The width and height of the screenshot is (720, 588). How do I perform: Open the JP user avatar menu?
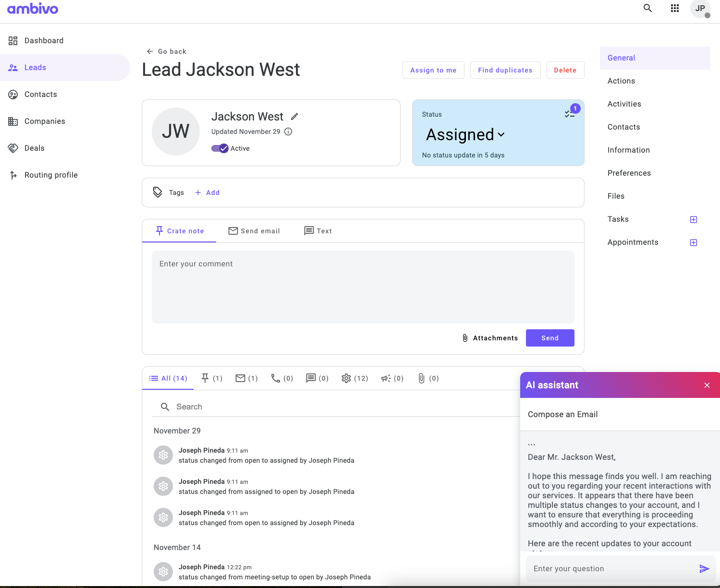coord(700,8)
